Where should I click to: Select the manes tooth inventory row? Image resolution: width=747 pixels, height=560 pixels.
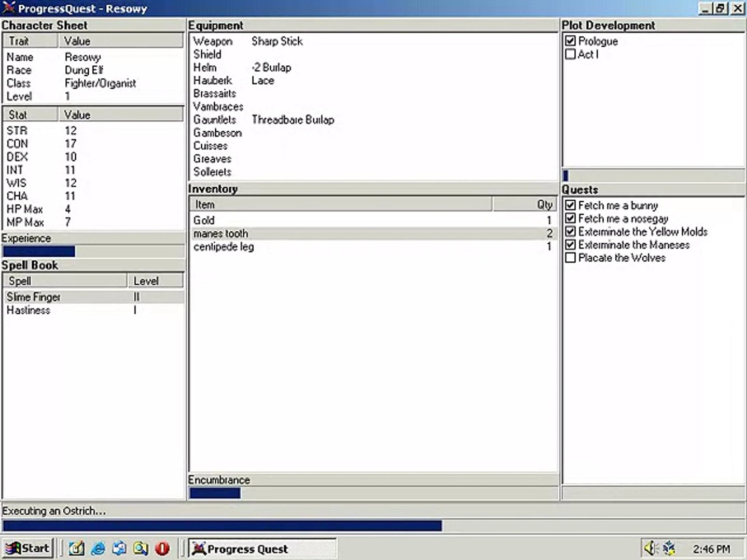pyautogui.click(x=374, y=233)
